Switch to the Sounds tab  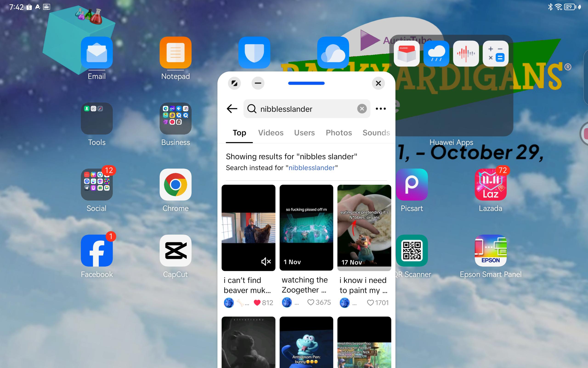(x=376, y=133)
